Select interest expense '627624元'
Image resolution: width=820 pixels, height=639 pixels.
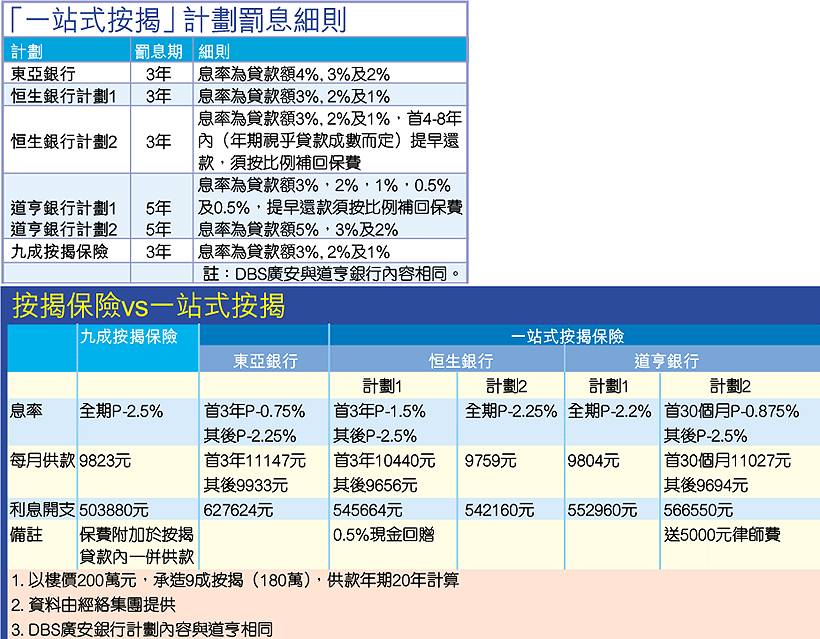(x=238, y=510)
